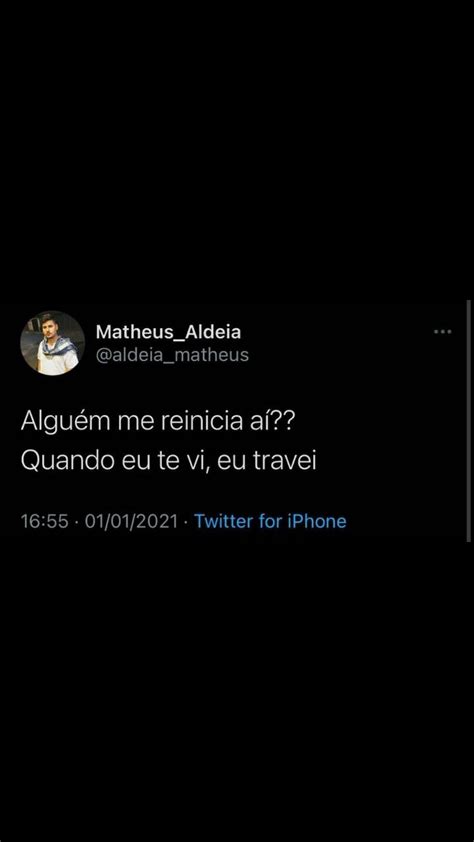474x842 pixels.
Task: Click the word "Twitter" in the source label
Action: pos(224,521)
